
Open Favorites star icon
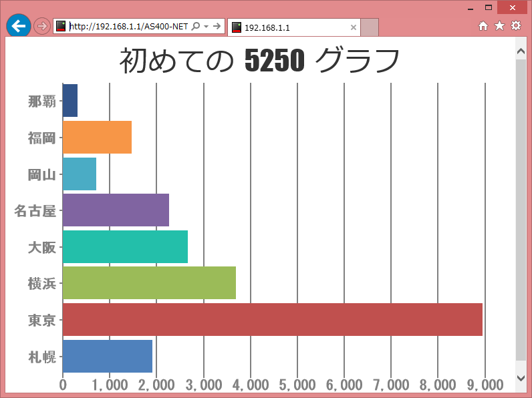tap(499, 26)
